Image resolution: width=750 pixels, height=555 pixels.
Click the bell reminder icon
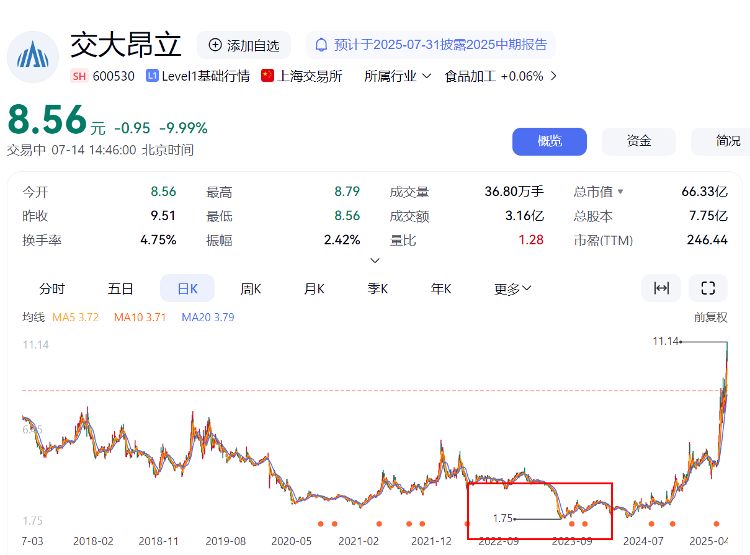tap(321, 45)
